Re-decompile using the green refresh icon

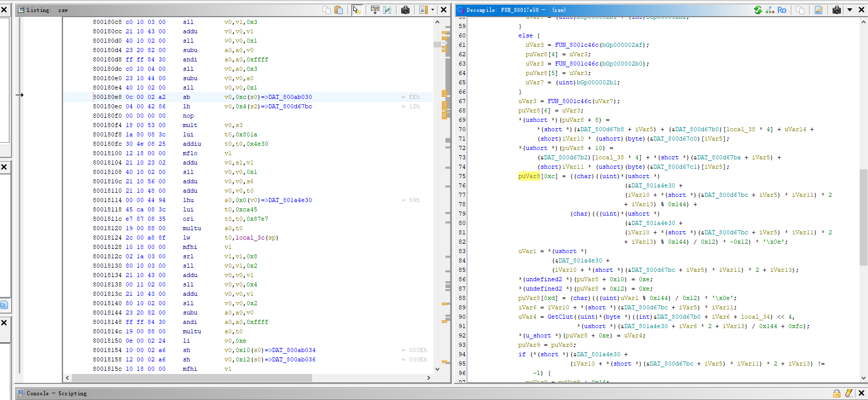pos(758,10)
